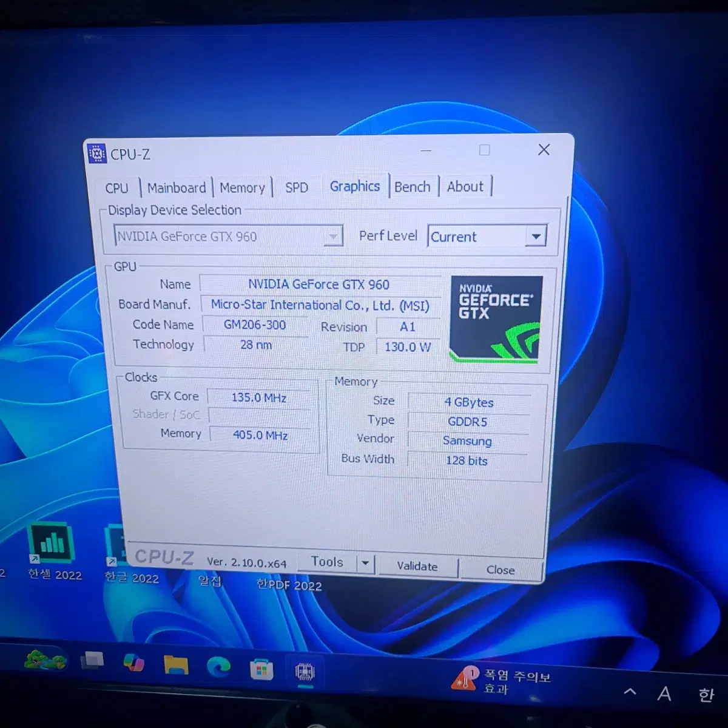Open Task View from the taskbar
This screenshot has height=728, width=728.
point(92,661)
